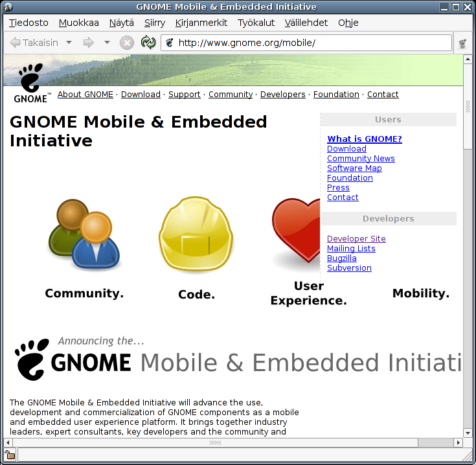Click the security lock icon in status bar

click(x=10, y=455)
